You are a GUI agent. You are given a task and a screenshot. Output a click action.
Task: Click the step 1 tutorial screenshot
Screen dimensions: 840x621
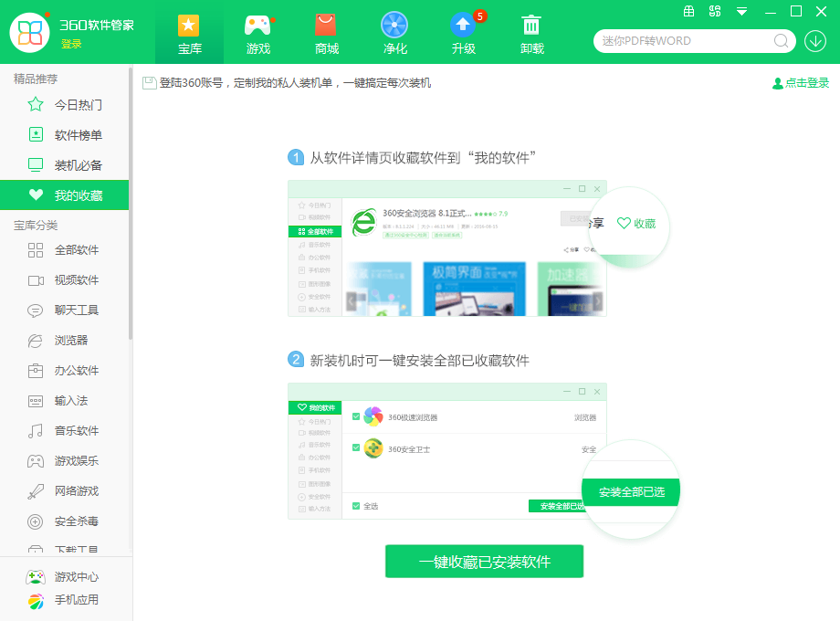point(447,248)
